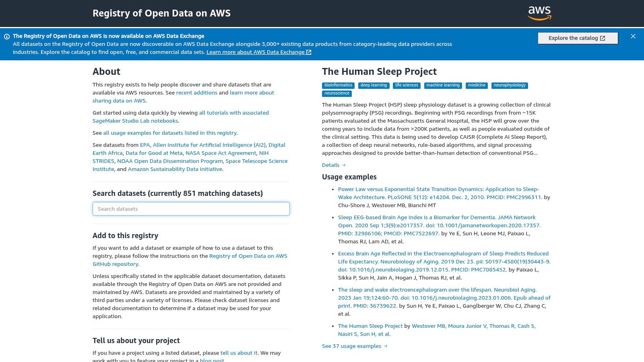Click the info icon in the announcement banner
644x362 pixels.
point(7,37)
